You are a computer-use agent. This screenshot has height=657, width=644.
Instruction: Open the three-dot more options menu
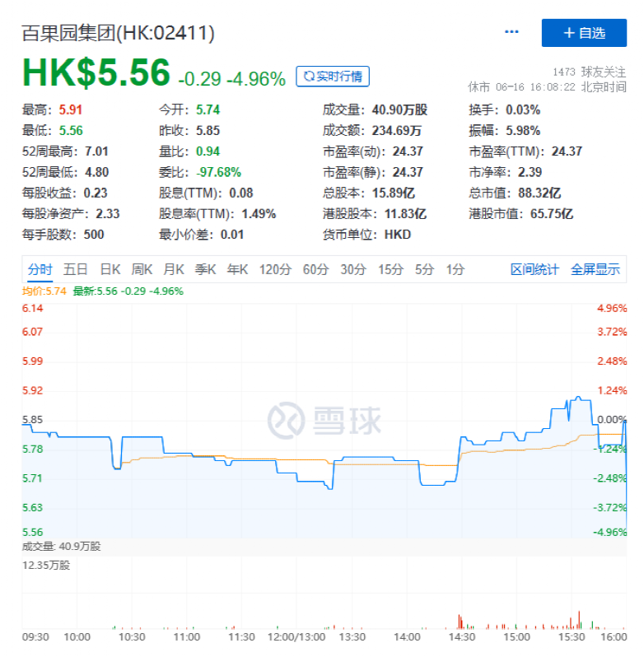coord(511,32)
